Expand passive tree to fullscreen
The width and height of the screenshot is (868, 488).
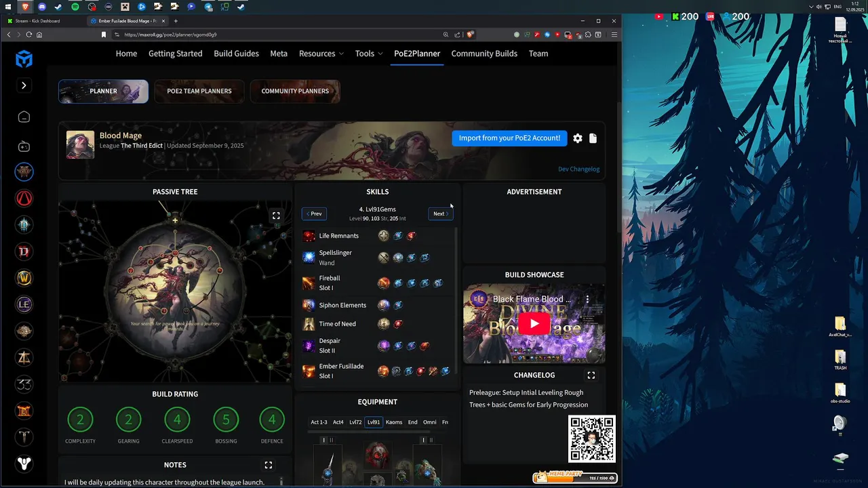pyautogui.click(x=276, y=216)
